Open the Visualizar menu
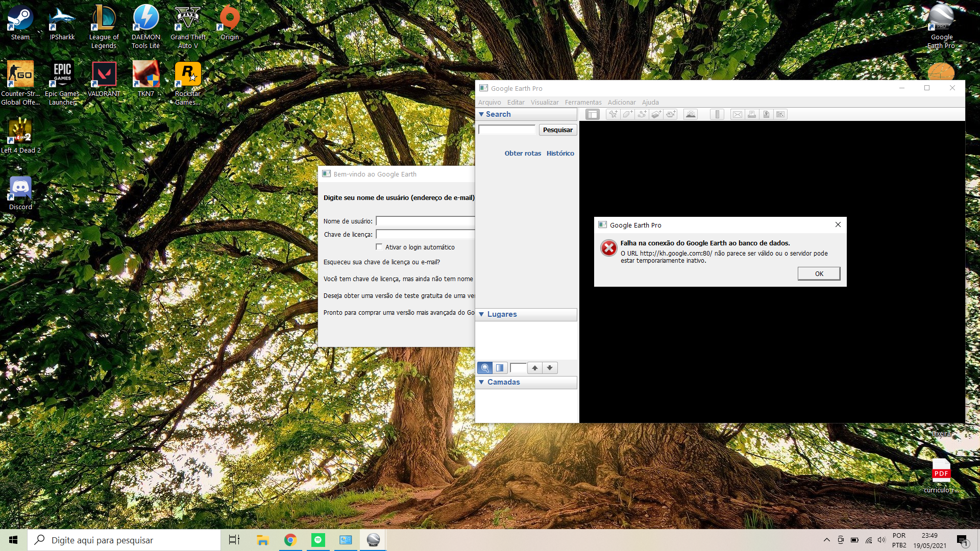Image resolution: width=980 pixels, height=551 pixels. [545, 102]
